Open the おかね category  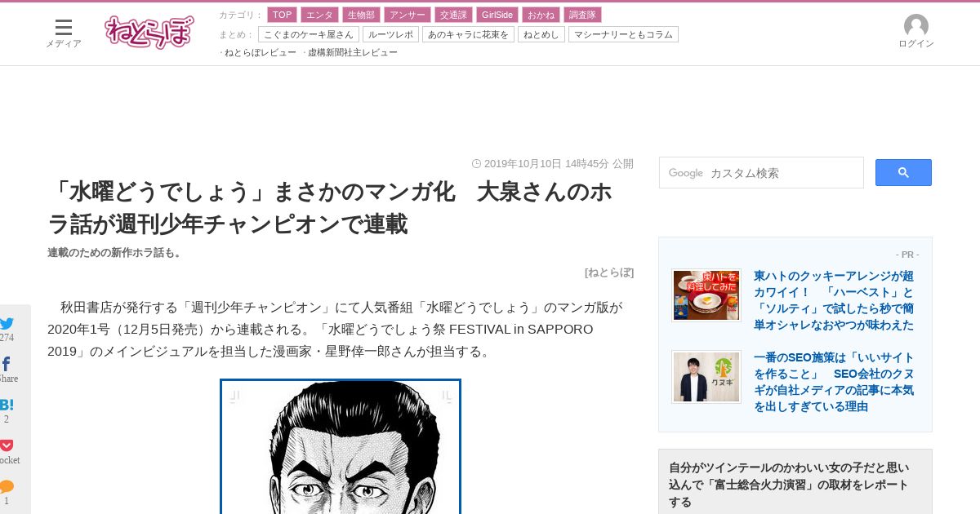click(x=541, y=15)
